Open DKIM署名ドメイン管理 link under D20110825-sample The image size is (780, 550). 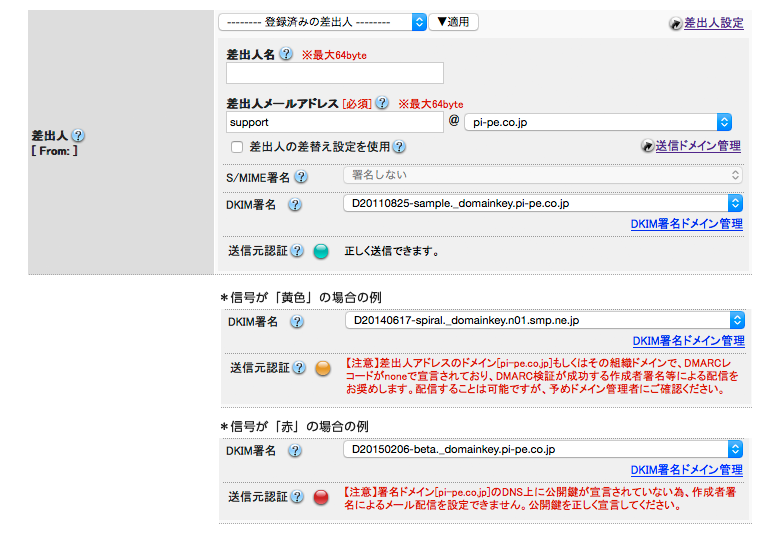click(x=686, y=224)
